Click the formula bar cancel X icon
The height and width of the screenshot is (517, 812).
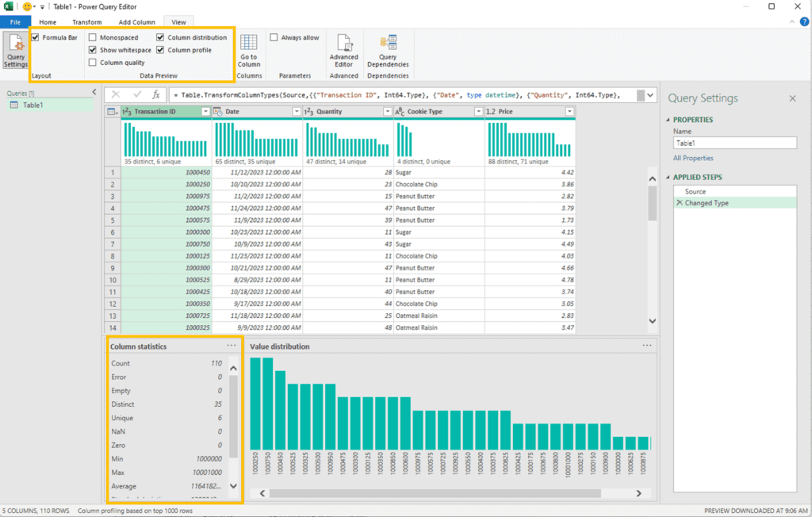coord(116,94)
